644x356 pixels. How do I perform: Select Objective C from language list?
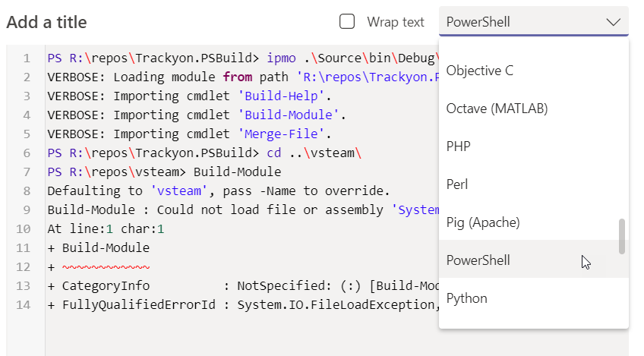(534, 71)
